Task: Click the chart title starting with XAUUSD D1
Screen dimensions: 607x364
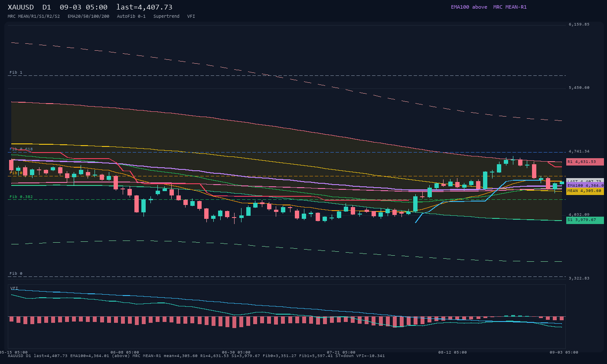Action: [90, 7]
